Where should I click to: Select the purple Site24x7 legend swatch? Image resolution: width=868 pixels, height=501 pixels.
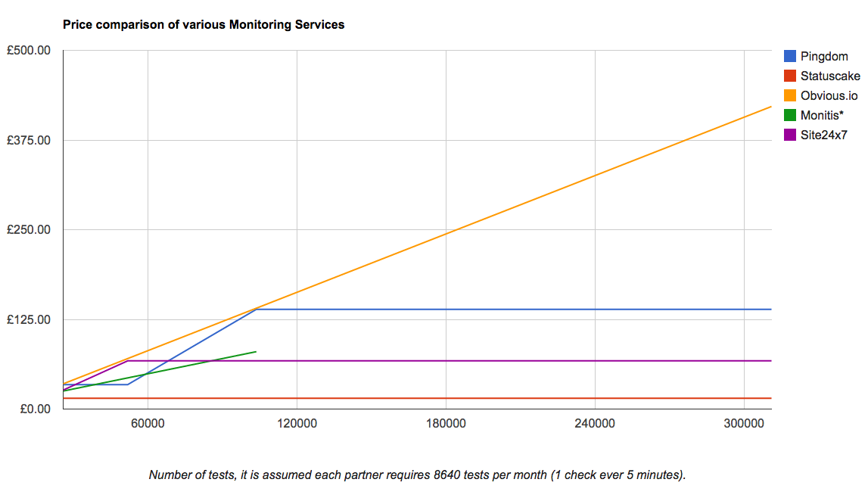[x=790, y=135]
